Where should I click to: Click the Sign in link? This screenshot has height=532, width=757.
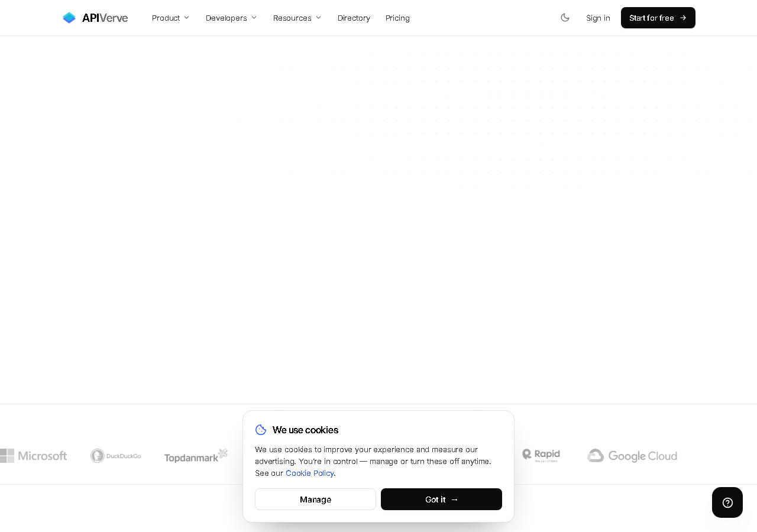[x=598, y=18]
